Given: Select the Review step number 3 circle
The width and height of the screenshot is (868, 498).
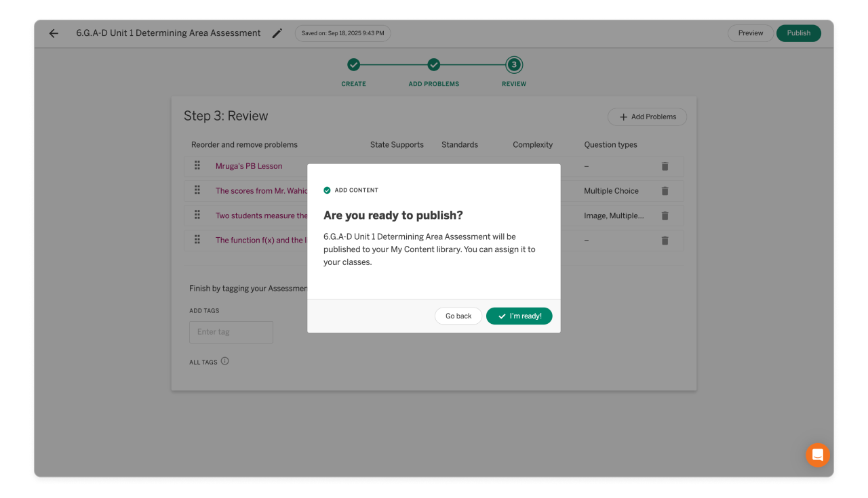Looking at the screenshot, I should [514, 65].
